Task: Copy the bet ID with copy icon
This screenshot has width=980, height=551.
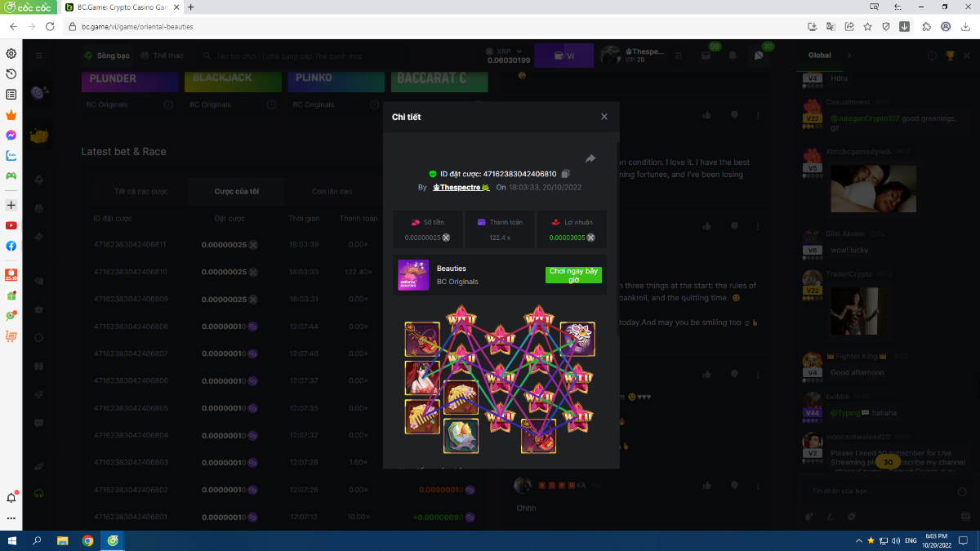Action: pos(566,174)
